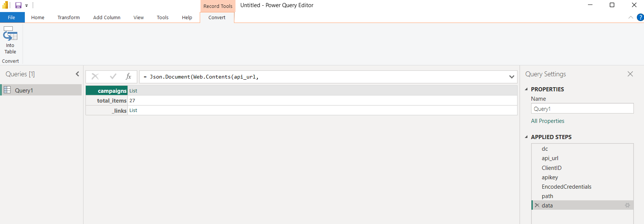Delete the data step

(x=537, y=205)
